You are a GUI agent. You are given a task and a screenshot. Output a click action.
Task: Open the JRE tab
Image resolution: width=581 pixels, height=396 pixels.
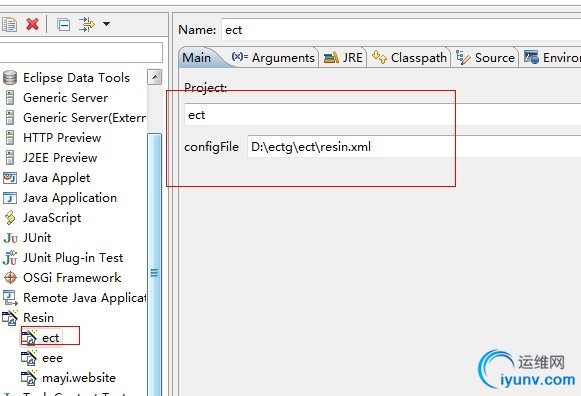(x=343, y=58)
